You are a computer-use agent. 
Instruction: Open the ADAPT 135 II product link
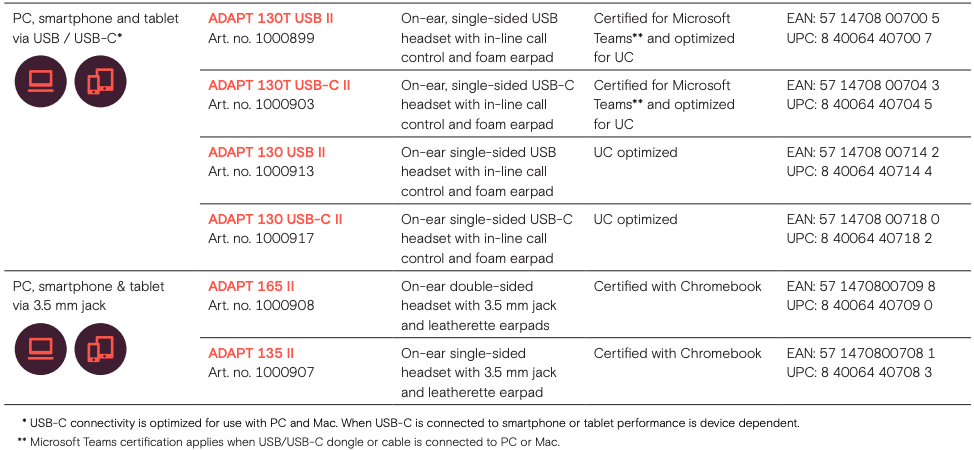click(x=252, y=354)
